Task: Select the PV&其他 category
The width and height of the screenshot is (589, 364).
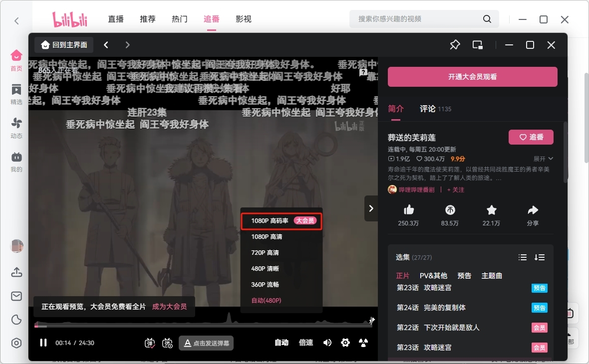Action: click(x=433, y=276)
